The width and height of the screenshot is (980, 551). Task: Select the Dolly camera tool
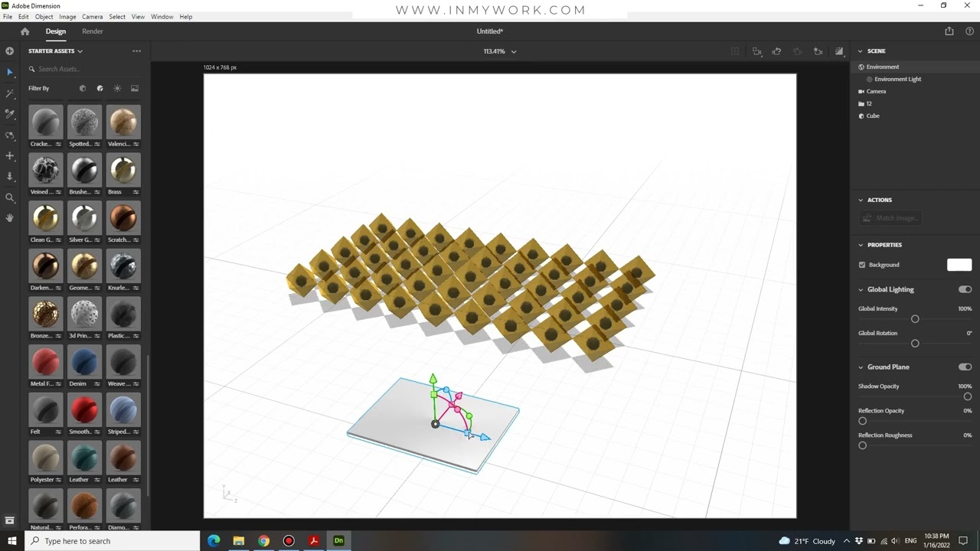click(x=10, y=177)
